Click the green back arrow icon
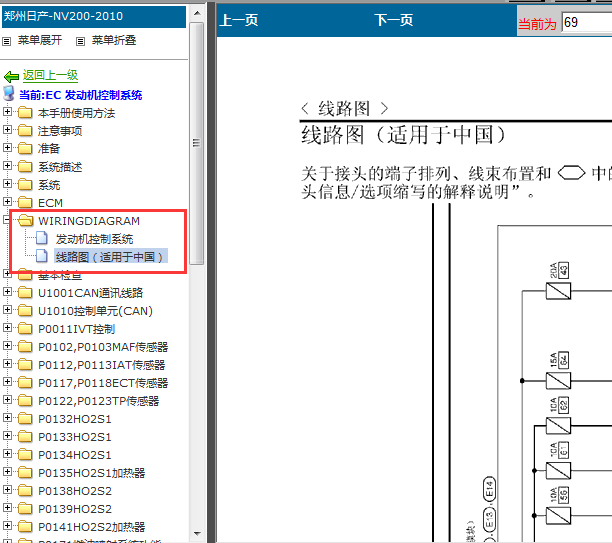The width and height of the screenshot is (612, 543). pyautogui.click(x=11, y=76)
